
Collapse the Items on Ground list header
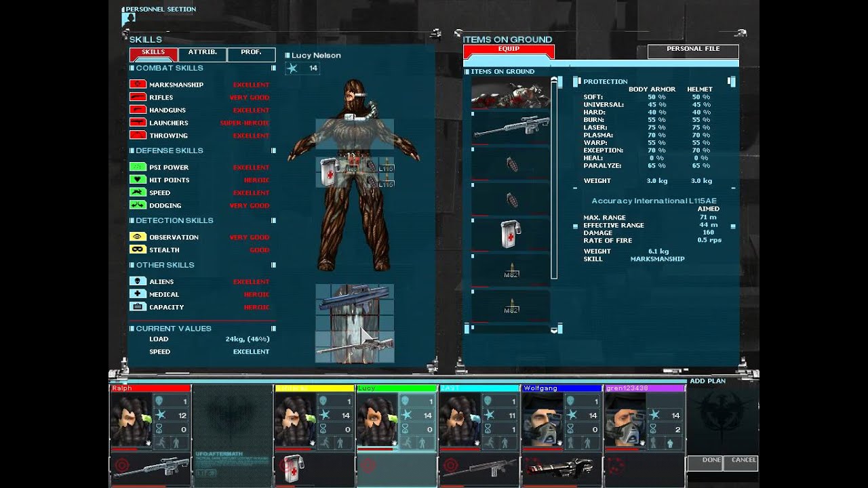tap(467, 71)
